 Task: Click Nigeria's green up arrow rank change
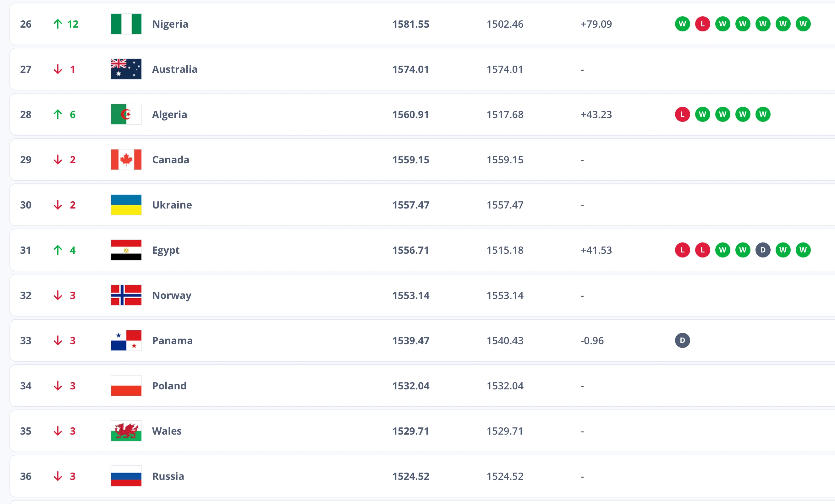(58, 24)
